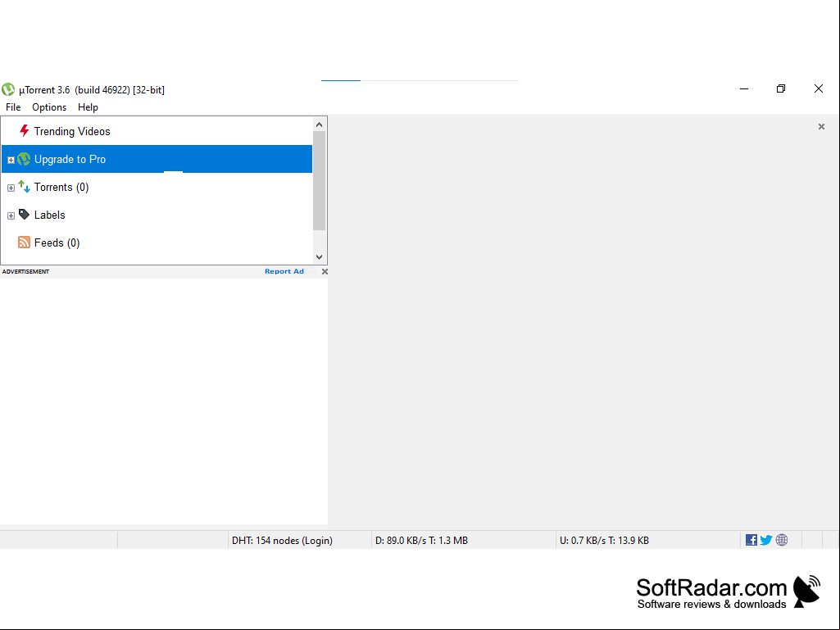Select the Feeds (0) sidebar item
Screen dimensions: 840x630
[x=157, y=242]
